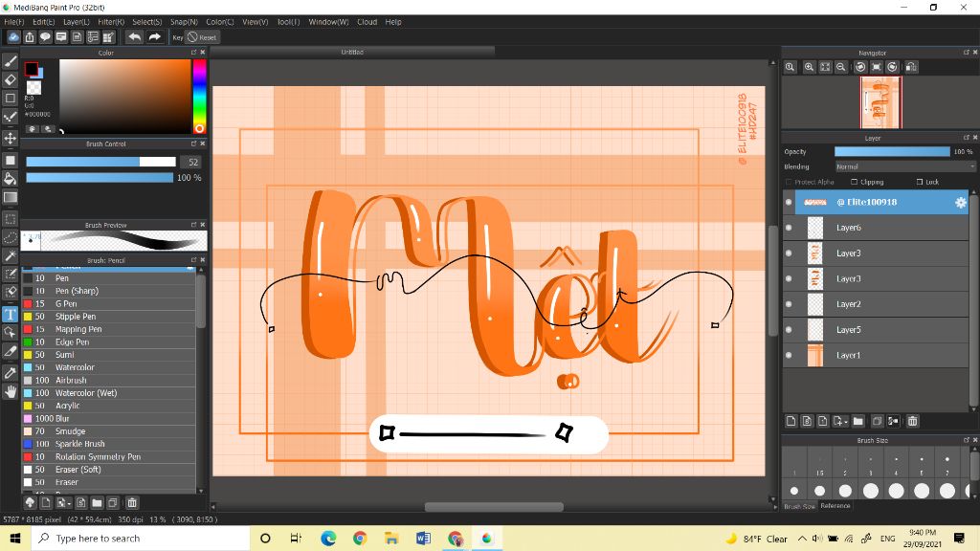The height and width of the screenshot is (551, 980).
Task: Duplicate layer in Layer panel
Action: [x=877, y=421]
